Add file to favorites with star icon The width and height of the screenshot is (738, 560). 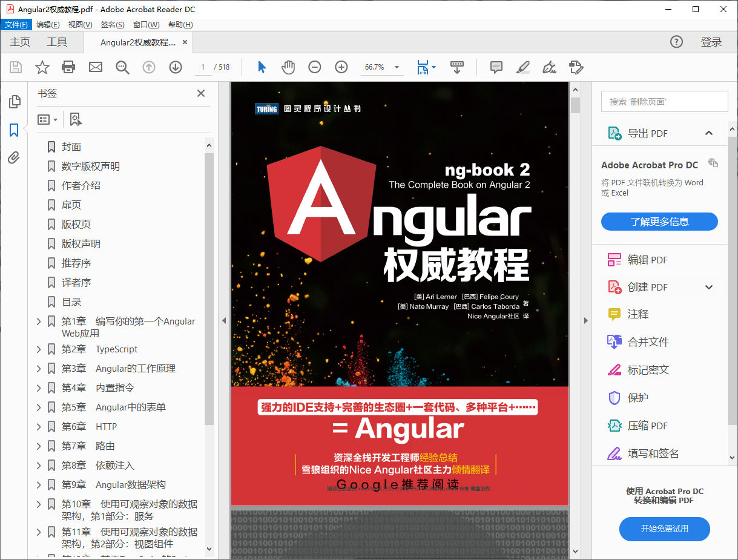click(42, 67)
